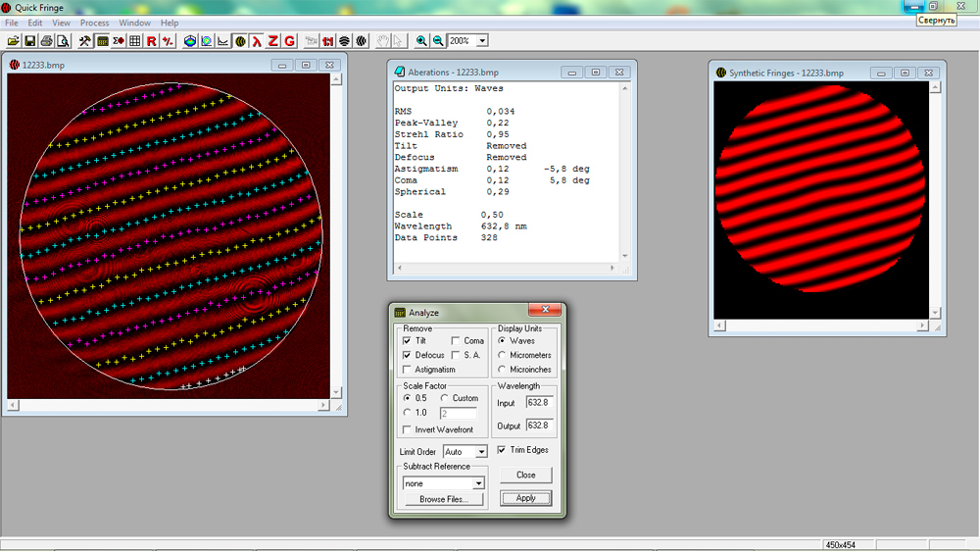Click the red R toolbar icon
Image resolution: width=980 pixels, height=551 pixels.
[x=151, y=41]
